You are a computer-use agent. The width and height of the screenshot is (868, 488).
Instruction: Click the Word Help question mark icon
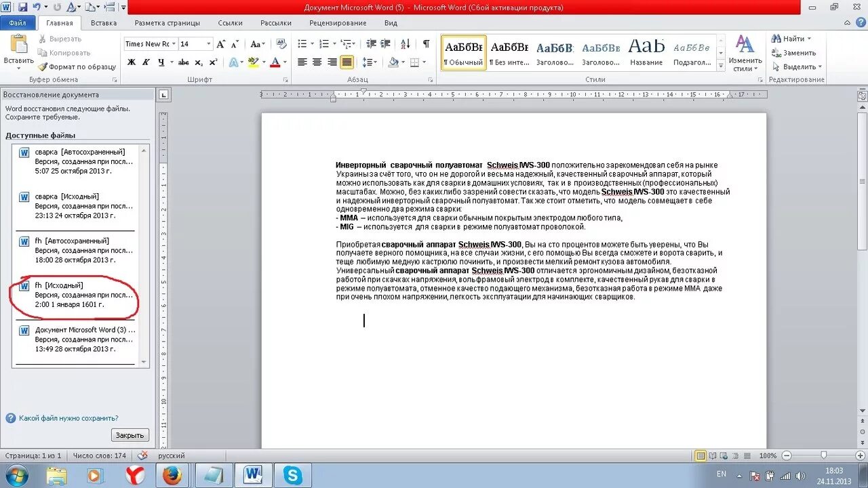[x=861, y=23]
